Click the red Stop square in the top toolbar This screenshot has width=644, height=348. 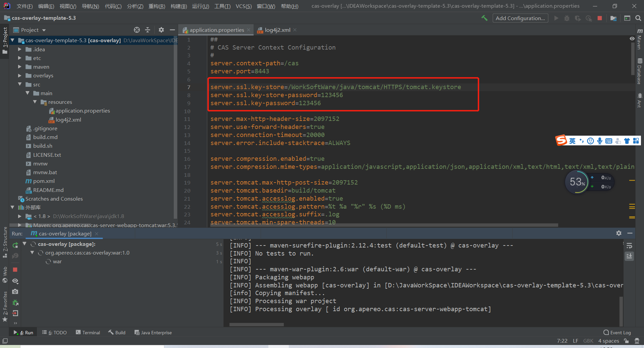coord(600,18)
